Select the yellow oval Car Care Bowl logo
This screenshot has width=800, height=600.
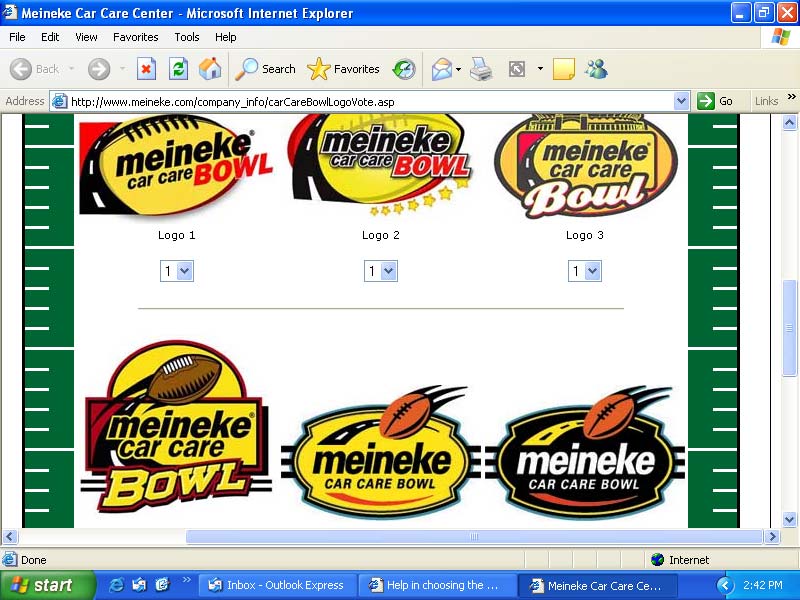[x=381, y=453]
